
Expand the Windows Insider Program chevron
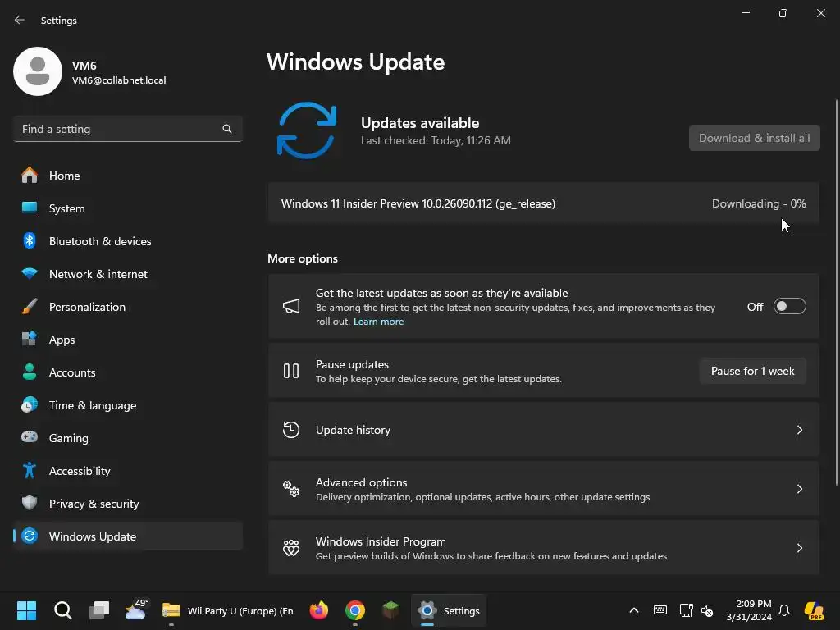[x=799, y=547]
